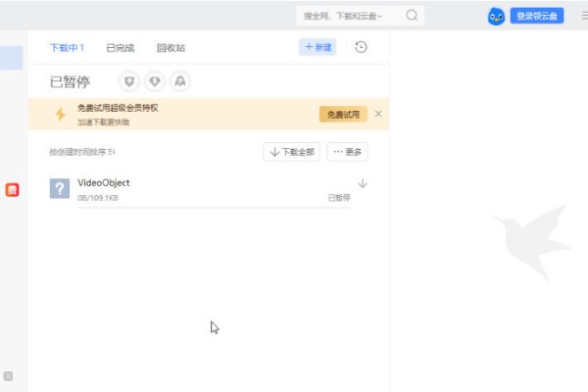Click the 下载全部 button

(291, 152)
